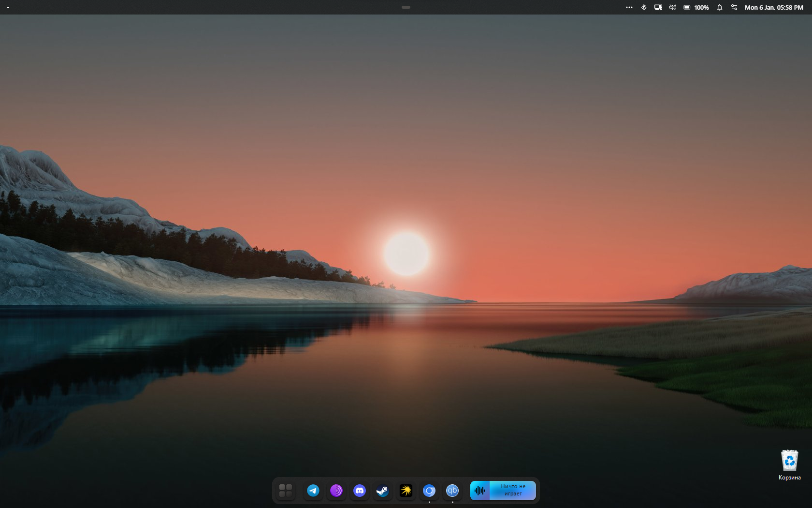Launch Telegram from the dock
The width and height of the screenshot is (812, 508).
[x=313, y=491]
